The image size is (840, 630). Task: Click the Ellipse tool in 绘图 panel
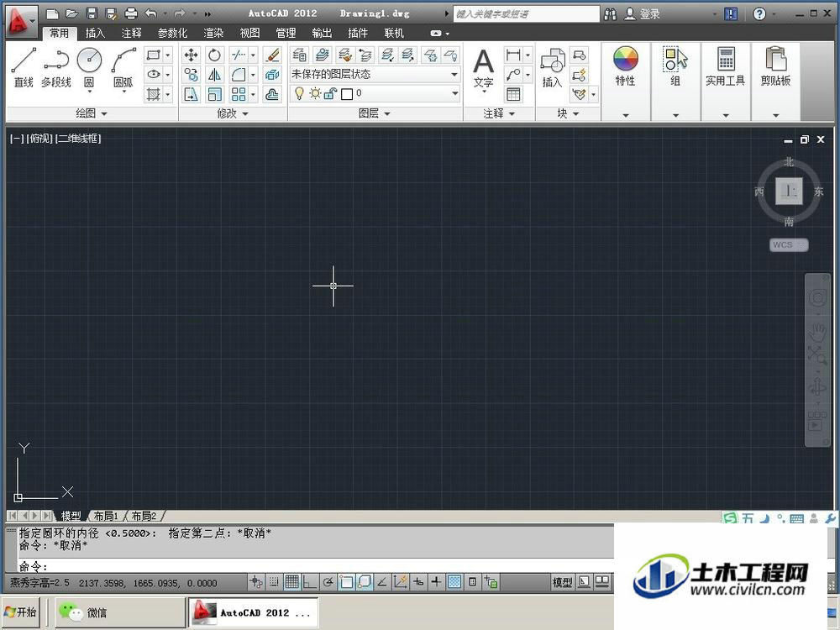(154, 75)
